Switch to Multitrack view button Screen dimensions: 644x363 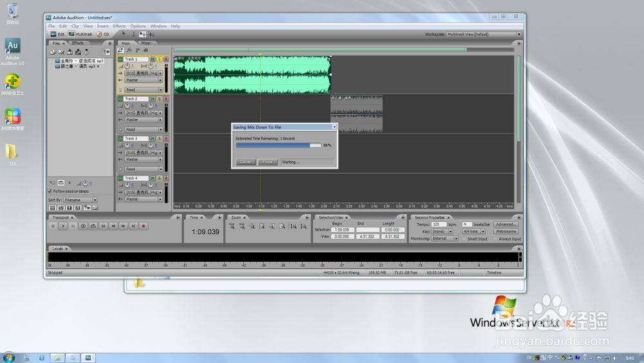coord(80,34)
